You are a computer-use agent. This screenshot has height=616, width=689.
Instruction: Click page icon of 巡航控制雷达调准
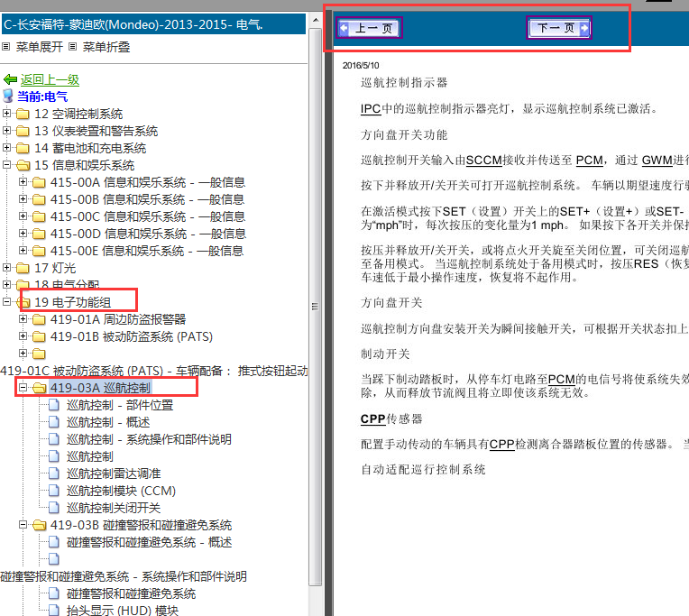coord(53,473)
